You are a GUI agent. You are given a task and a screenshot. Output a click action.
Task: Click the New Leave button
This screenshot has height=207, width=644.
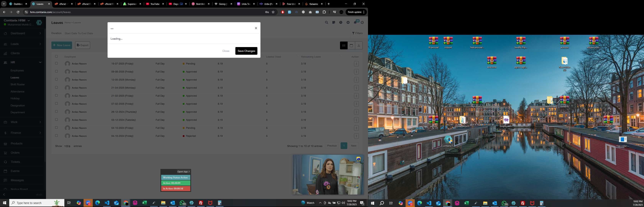(x=62, y=45)
